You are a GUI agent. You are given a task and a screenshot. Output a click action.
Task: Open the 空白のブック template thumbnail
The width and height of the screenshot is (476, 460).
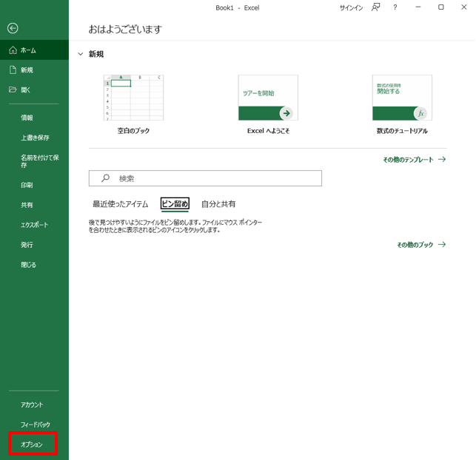[x=133, y=98]
